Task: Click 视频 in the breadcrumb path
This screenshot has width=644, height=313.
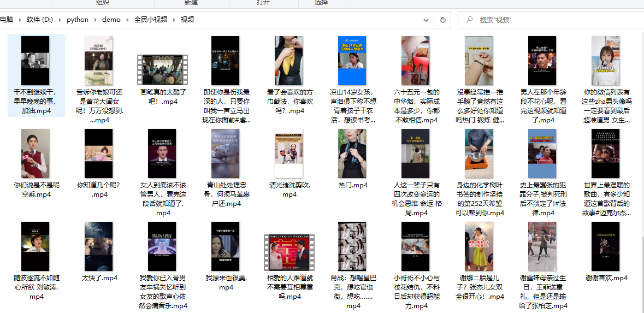Action: click(187, 19)
